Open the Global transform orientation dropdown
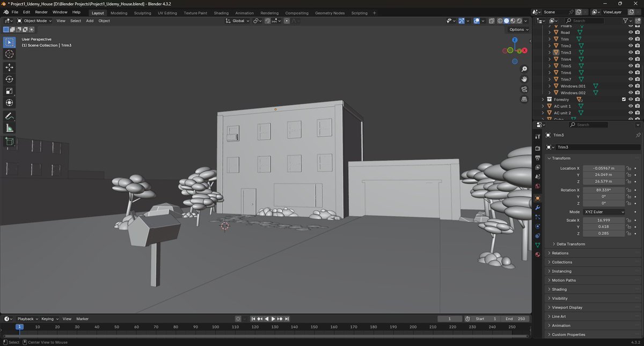The width and height of the screenshot is (644, 346). (x=238, y=21)
